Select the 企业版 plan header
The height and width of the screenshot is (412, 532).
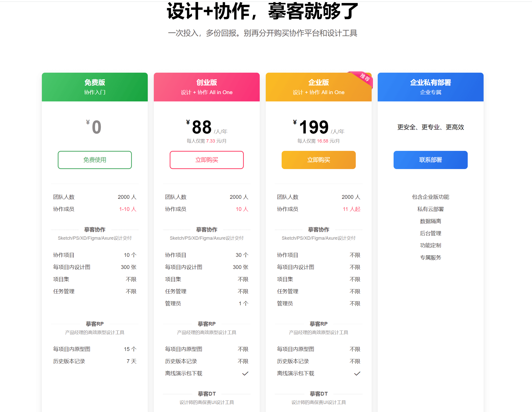pos(319,87)
